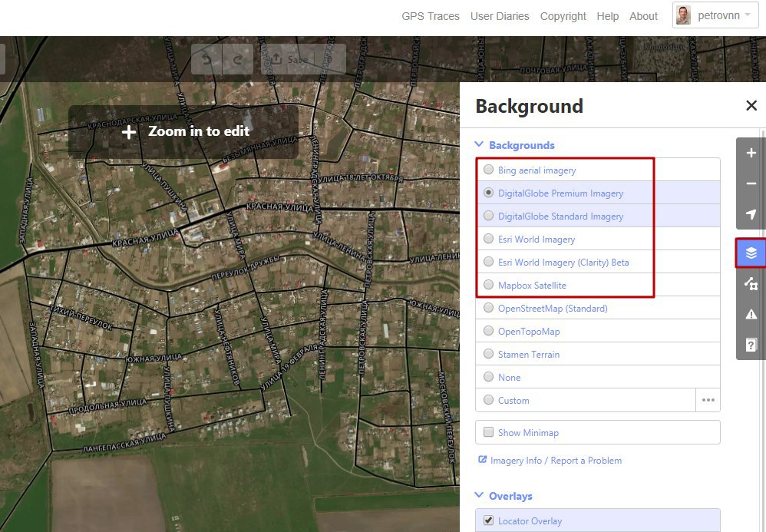766x532 pixels.
Task: Enable the Show Minimap checkbox
Action: [x=488, y=432]
